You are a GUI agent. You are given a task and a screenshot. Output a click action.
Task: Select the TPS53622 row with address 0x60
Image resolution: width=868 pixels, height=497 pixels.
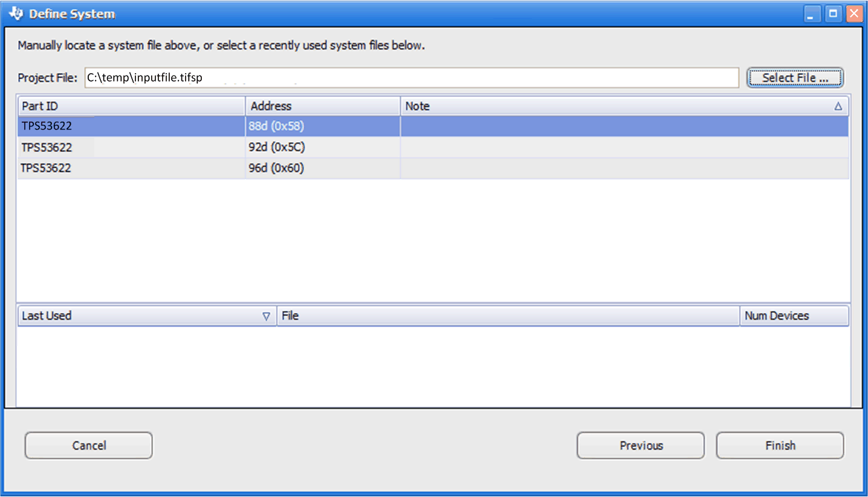[x=433, y=168]
